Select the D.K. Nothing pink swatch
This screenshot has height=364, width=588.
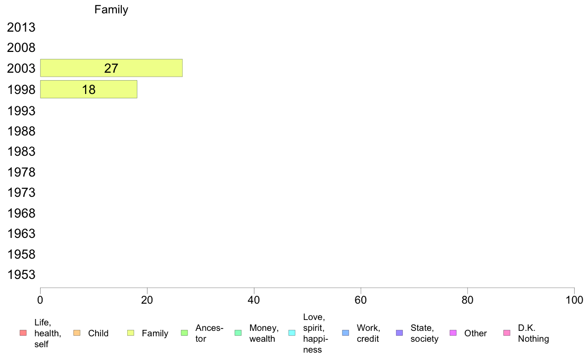(x=507, y=333)
